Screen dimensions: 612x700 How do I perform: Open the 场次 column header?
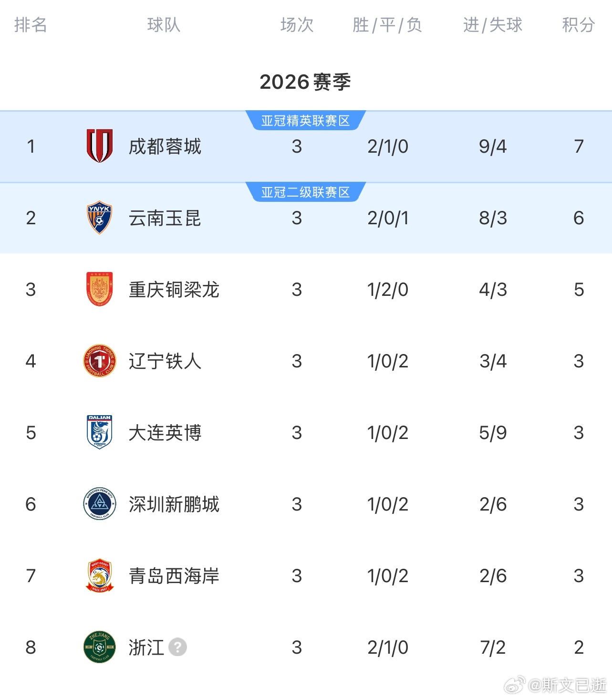pos(296,26)
